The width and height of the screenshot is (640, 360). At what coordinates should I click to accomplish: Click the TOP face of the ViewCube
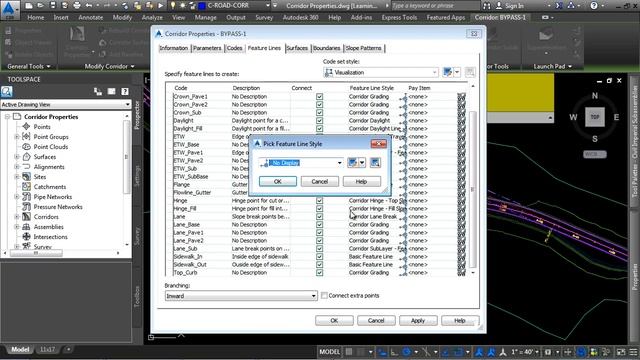coord(595,117)
